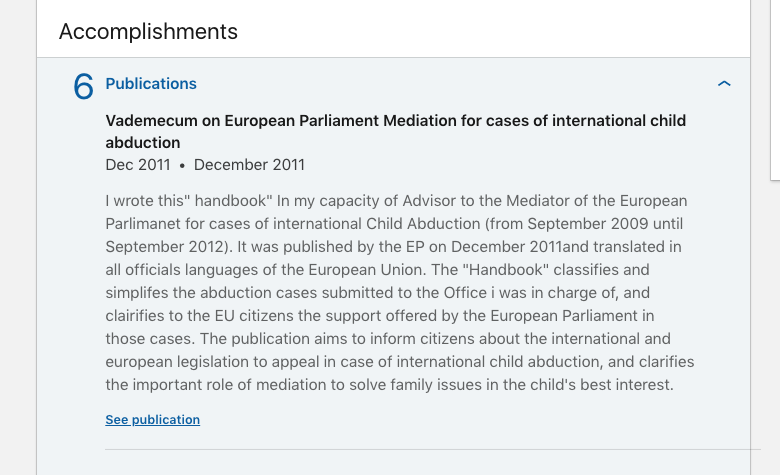The width and height of the screenshot is (780, 475).
Task: Click the line starting 'european legislation to appeal'
Action: coord(399,362)
